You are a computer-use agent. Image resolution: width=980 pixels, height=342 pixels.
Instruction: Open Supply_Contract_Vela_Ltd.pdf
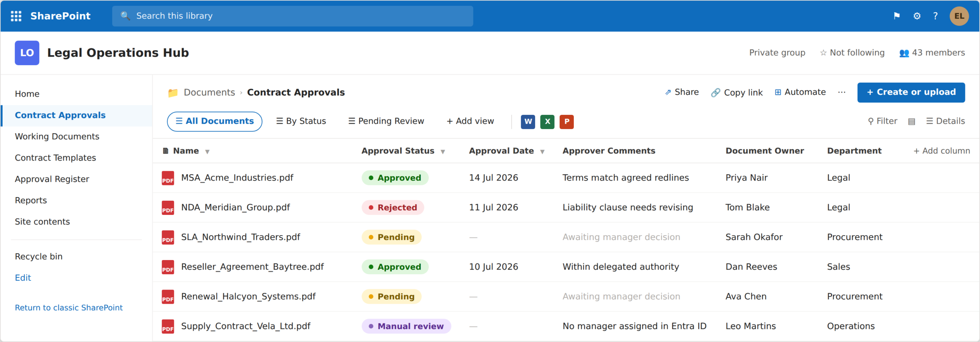pyautogui.click(x=246, y=326)
